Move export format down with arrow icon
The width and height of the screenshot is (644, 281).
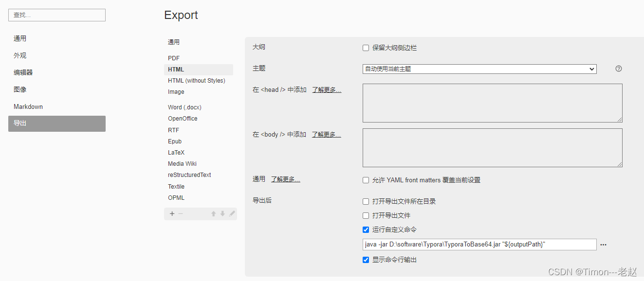pos(222,214)
